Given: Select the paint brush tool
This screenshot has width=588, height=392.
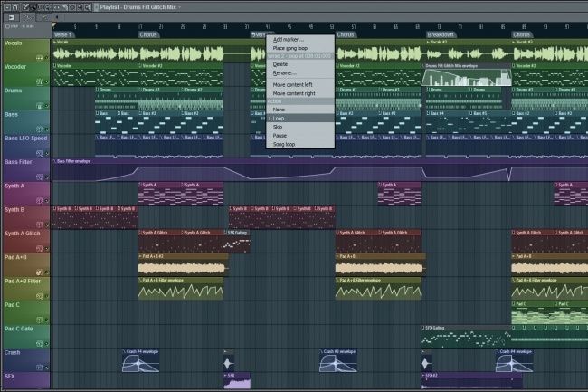Looking at the screenshot, I should (x=33, y=7).
